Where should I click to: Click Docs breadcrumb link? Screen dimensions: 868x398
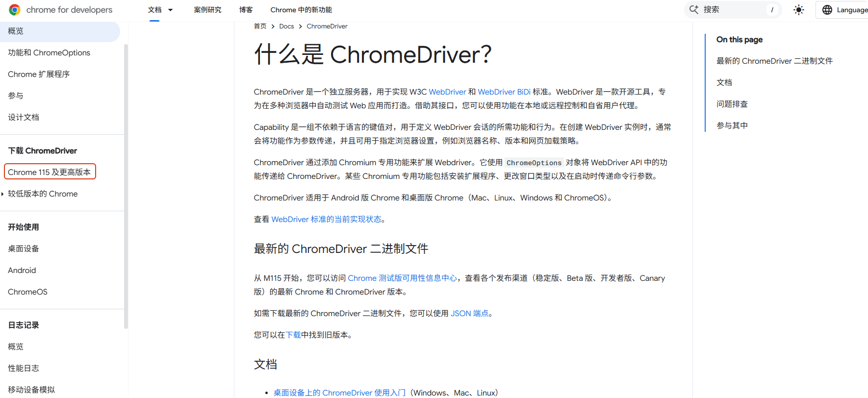tap(287, 26)
